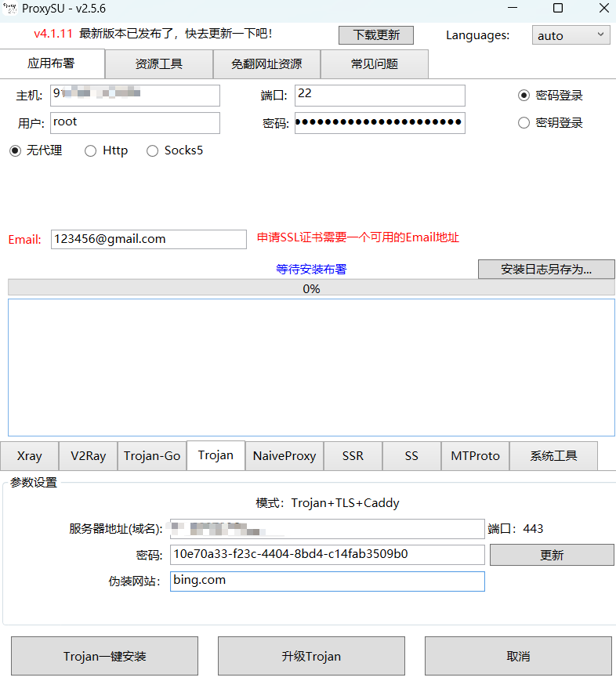Viewport: 616px width, 681px height.
Task: Select 无代理 no-proxy option
Action: click(x=15, y=150)
